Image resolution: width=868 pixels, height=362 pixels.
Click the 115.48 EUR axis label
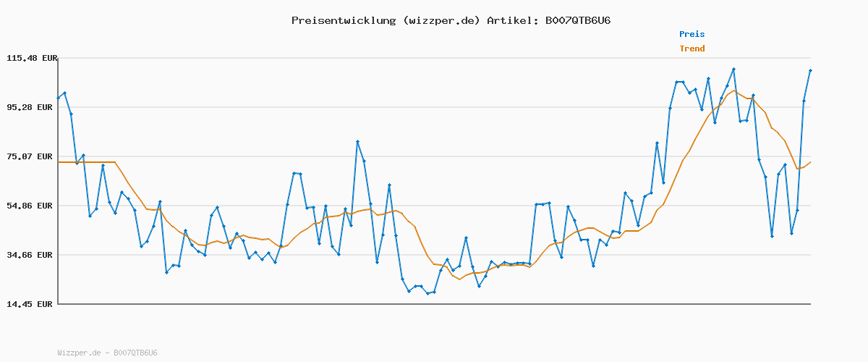pyautogui.click(x=32, y=58)
